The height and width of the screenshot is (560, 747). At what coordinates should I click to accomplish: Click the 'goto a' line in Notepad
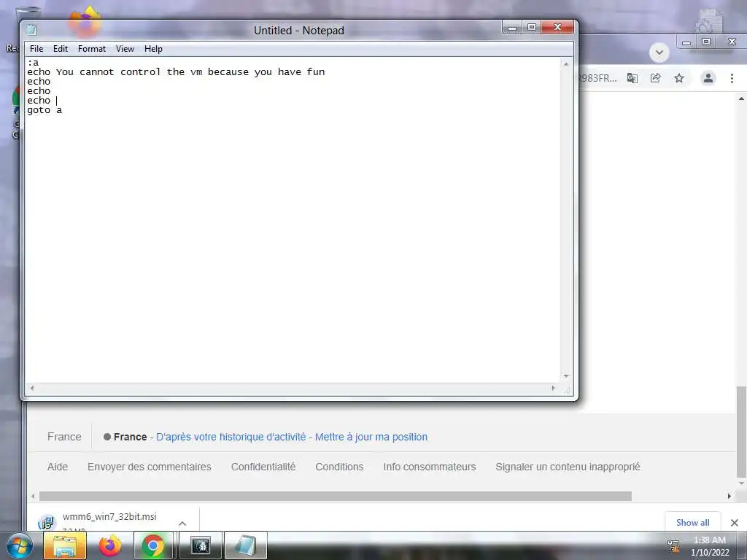(x=44, y=110)
